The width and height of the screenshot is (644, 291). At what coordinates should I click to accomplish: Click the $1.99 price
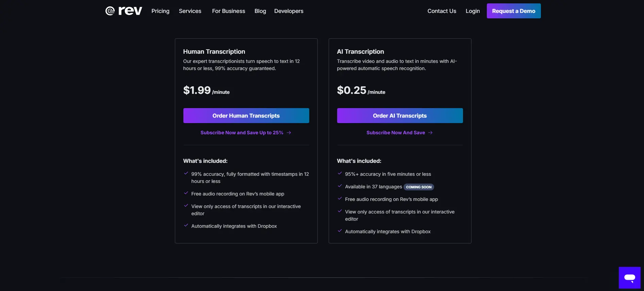(197, 90)
